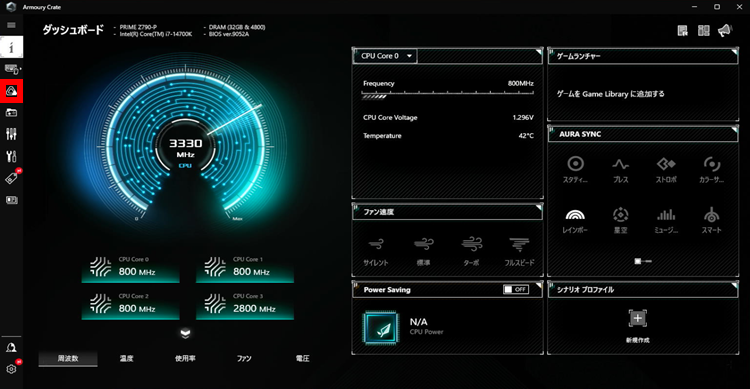The height and width of the screenshot is (389, 750).
Task: Click the PRIME Z790-P motherboard label
Action: click(138, 27)
